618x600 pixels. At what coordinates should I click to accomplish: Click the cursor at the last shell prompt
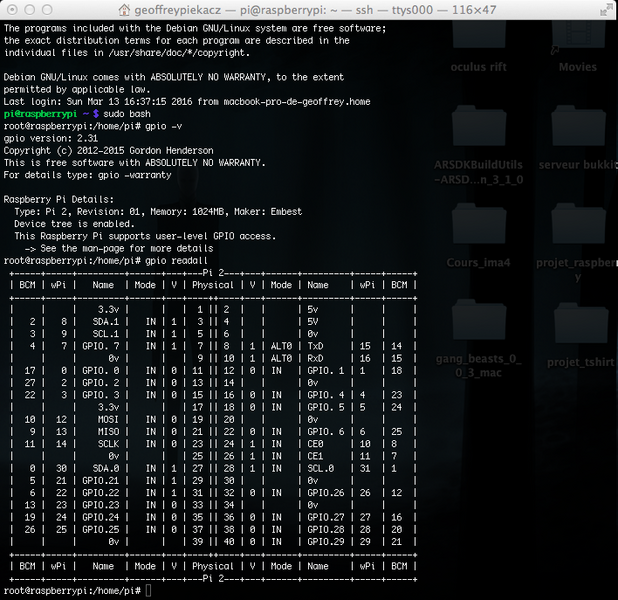pos(148,591)
